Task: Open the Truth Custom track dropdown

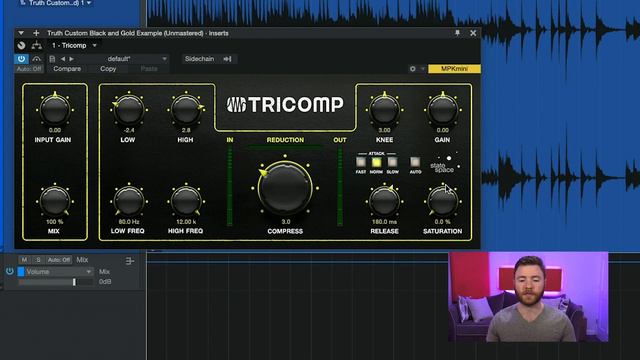Action: coord(57,3)
